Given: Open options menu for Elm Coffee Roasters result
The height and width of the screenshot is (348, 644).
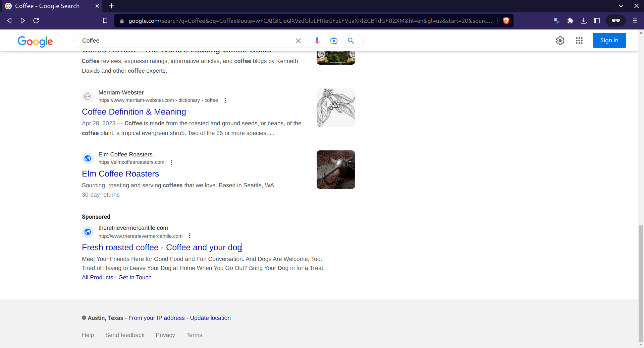Looking at the screenshot, I should pos(171,162).
